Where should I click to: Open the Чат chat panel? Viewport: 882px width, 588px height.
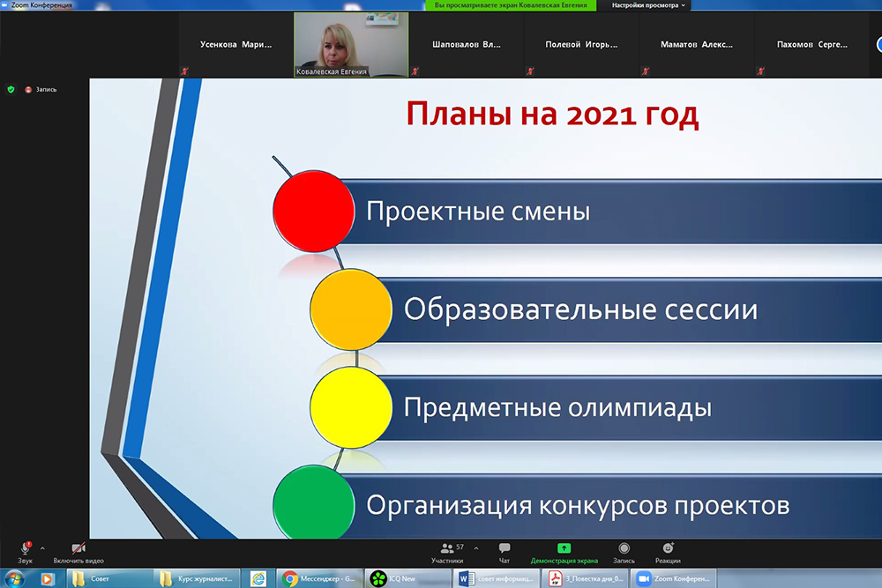(x=504, y=553)
